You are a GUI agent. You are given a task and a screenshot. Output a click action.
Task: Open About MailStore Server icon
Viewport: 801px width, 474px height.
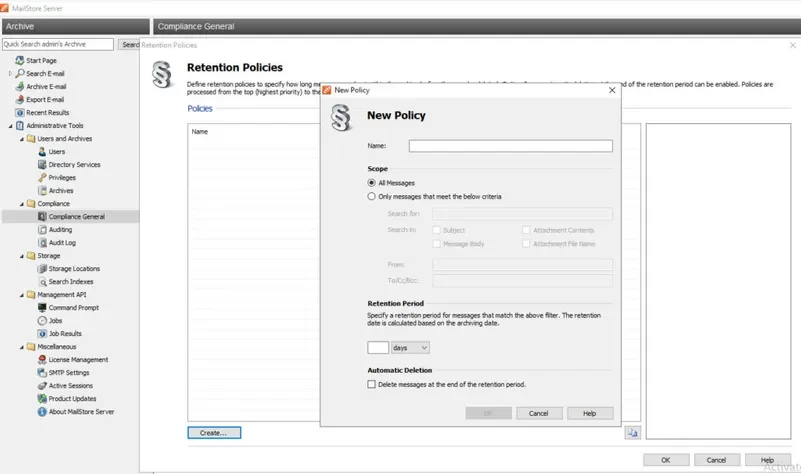tap(42, 412)
